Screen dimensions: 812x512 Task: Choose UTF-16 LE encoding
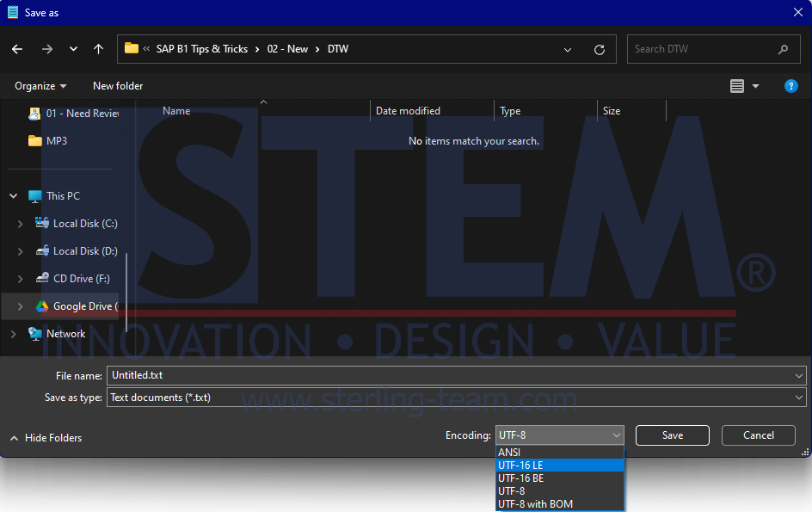560,466
